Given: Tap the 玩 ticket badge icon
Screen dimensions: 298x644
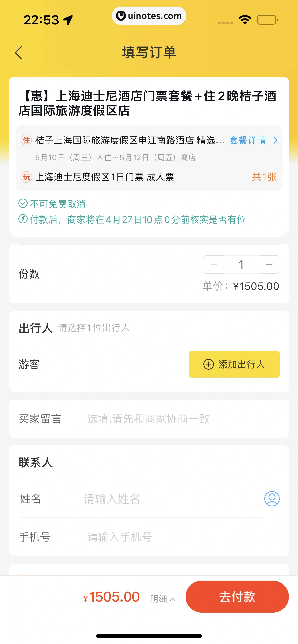Looking at the screenshot, I should coord(26,177).
